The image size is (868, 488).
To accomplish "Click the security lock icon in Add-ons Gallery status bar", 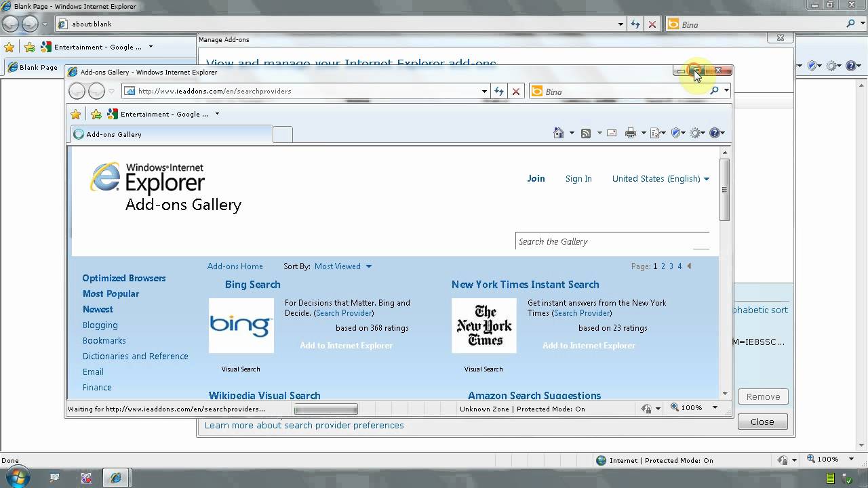I will click(x=647, y=408).
